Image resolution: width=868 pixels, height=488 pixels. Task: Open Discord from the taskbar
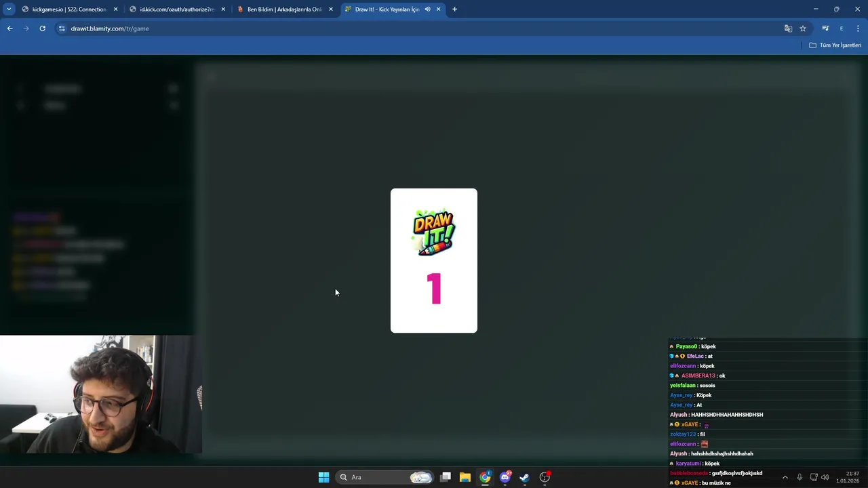pyautogui.click(x=505, y=477)
